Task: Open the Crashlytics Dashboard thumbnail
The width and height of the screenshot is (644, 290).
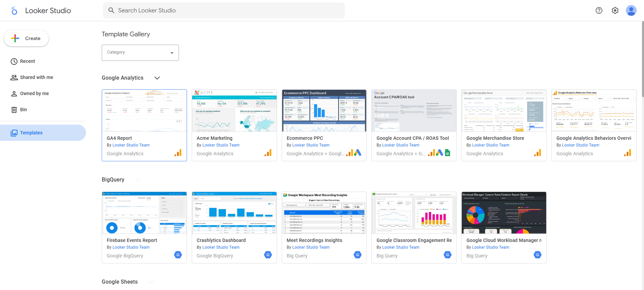Action: tap(234, 213)
